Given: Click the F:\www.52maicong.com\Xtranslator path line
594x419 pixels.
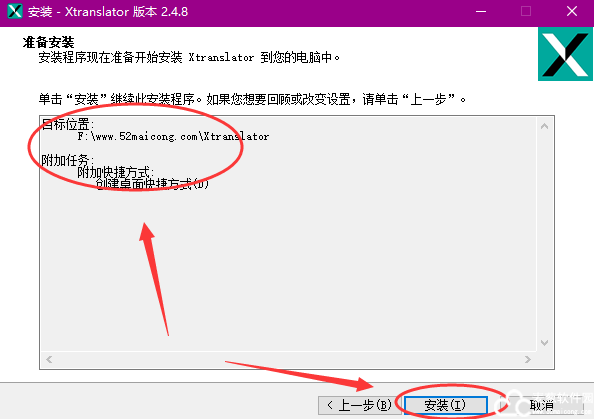Looking at the screenshot, I should (x=174, y=136).
